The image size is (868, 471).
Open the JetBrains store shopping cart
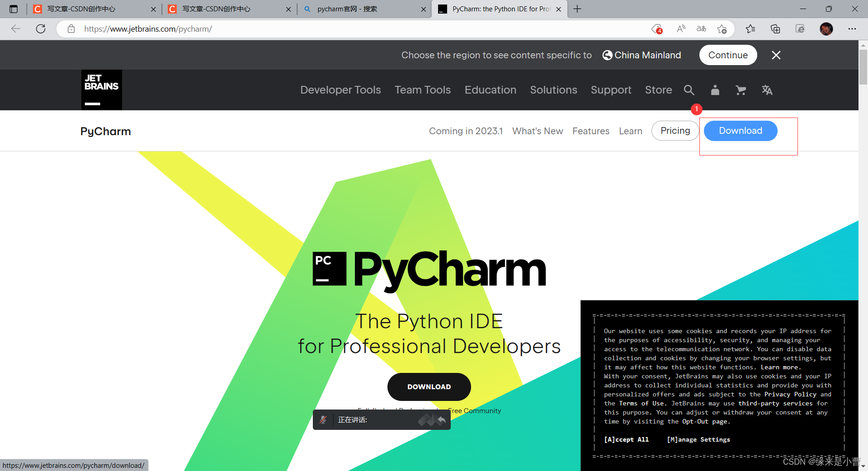point(741,90)
